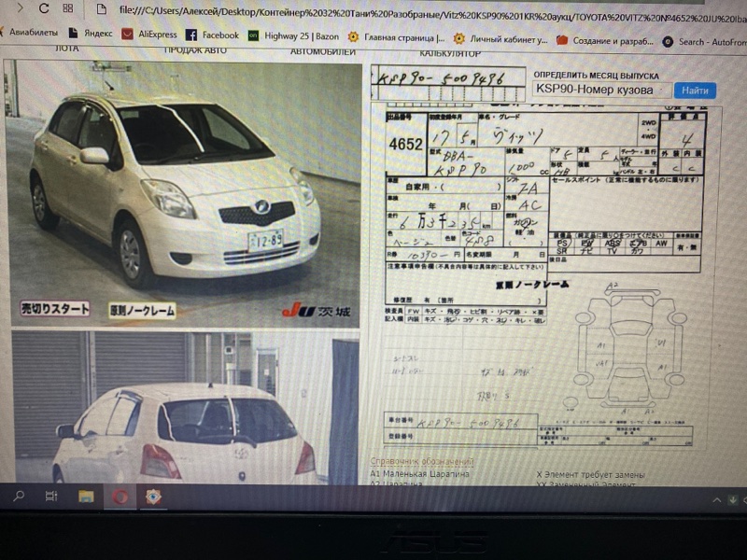Expand the hidden system tray icons
Screen dimensions: 747x560
pyautogui.click(x=716, y=500)
